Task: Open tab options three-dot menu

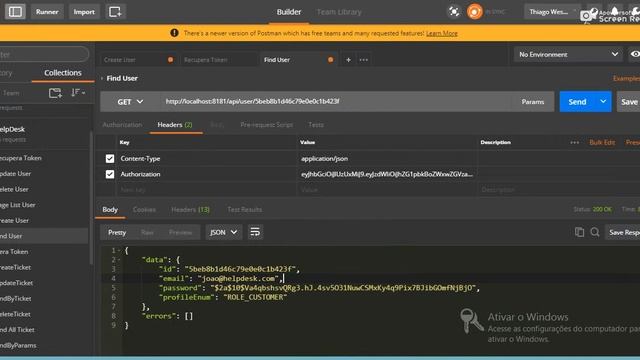Action: 364,60
